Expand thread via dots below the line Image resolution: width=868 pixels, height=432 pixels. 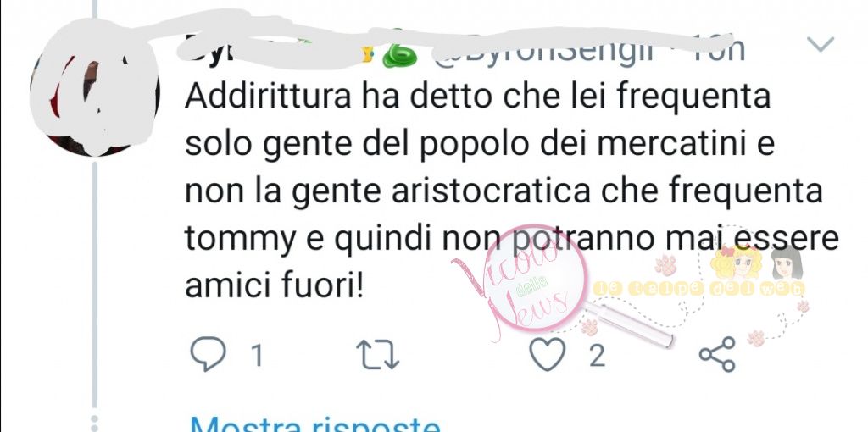(94, 424)
